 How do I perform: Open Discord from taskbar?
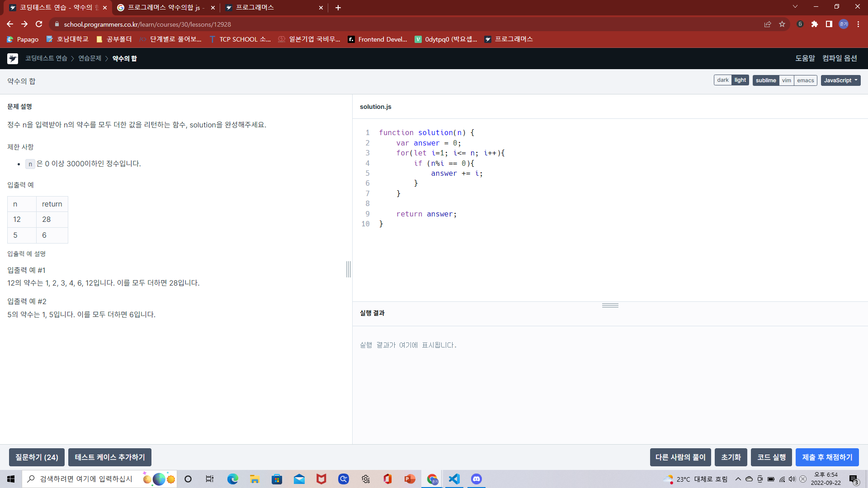476,479
